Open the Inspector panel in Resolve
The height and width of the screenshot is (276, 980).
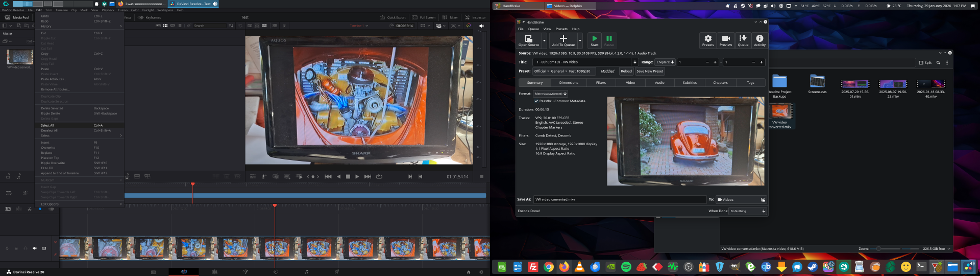(475, 17)
